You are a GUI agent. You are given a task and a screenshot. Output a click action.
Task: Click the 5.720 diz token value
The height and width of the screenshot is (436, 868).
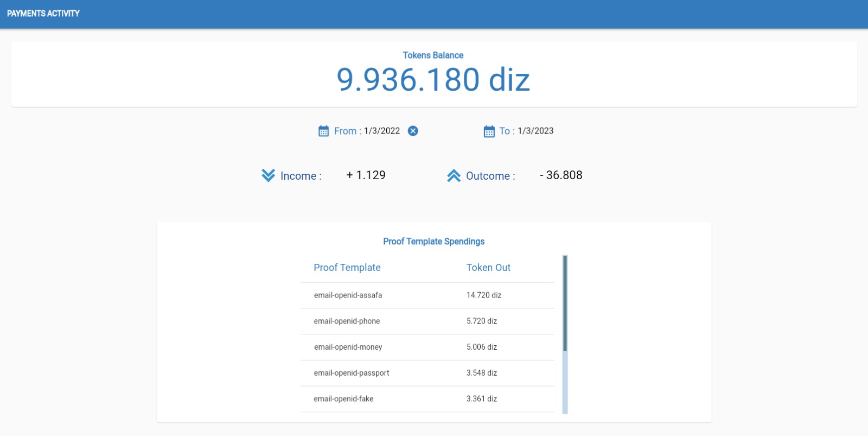point(482,321)
